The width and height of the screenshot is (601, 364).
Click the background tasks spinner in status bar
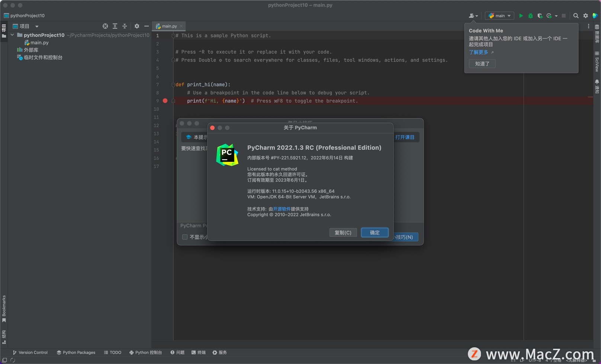tap(13, 360)
